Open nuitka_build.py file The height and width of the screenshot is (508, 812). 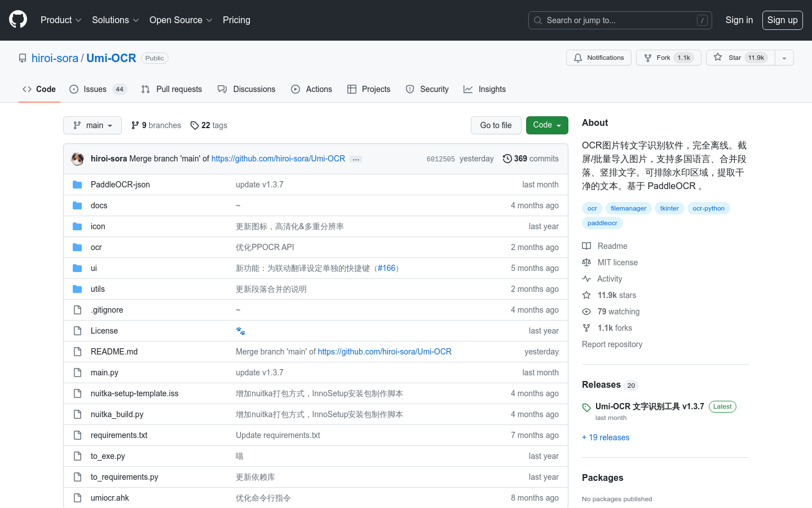[117, 414]
